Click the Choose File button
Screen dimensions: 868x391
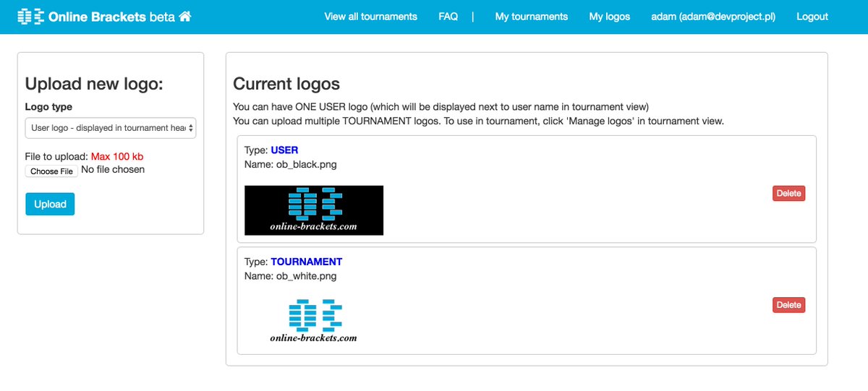[x=51, y=171]
